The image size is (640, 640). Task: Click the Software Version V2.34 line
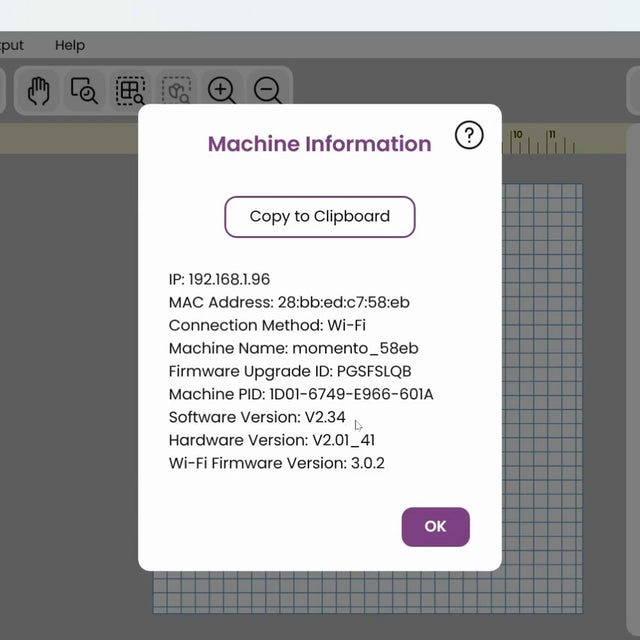pos(257,417)
